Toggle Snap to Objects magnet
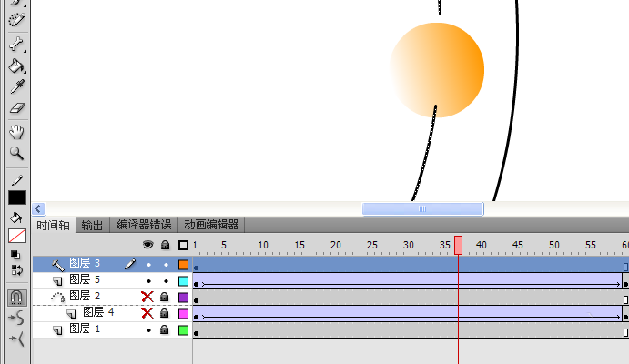 (x=17, y=298)
